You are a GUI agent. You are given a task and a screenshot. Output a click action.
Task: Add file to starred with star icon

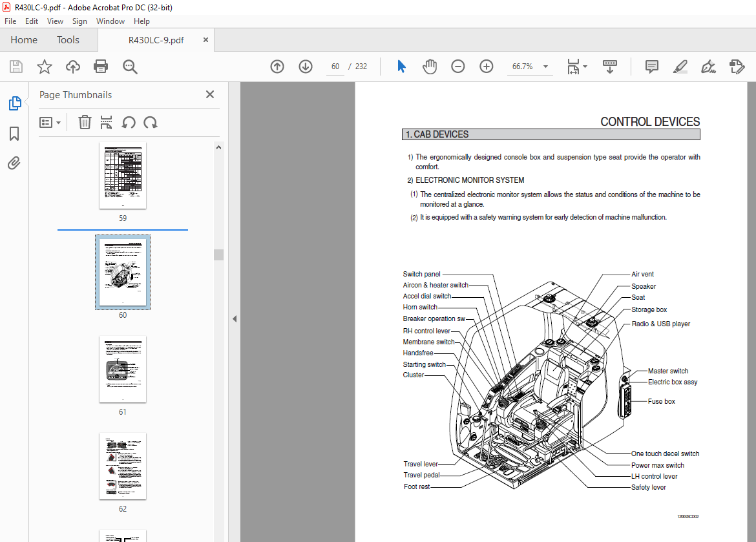click(45, 67)
